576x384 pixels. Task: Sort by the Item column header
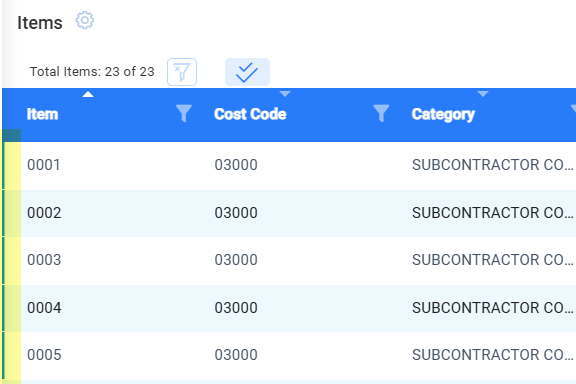pos(43,114)
